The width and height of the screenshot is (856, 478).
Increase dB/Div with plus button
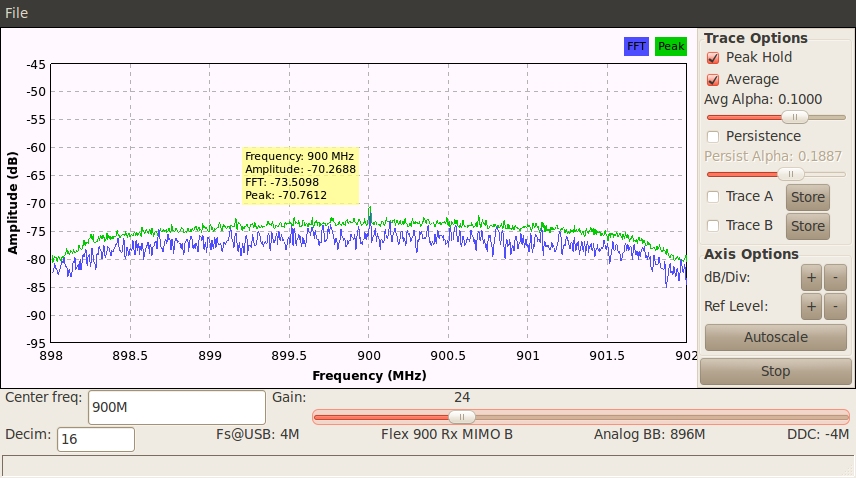[x=811, y=278]
